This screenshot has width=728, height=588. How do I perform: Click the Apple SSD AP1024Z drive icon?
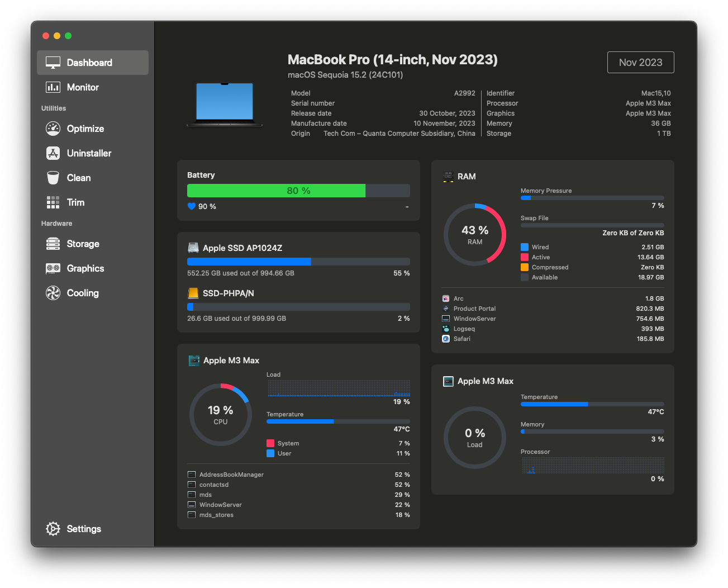coord(193,248)
